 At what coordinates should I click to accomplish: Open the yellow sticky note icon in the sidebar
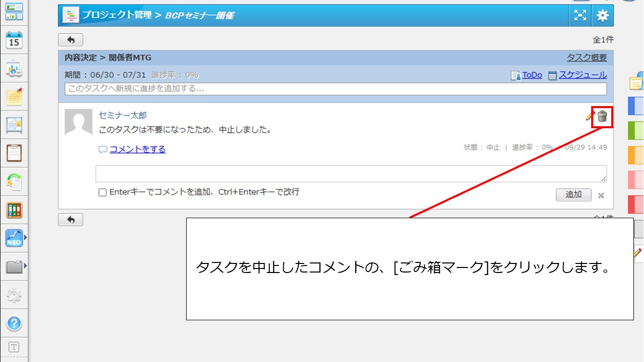14,97
